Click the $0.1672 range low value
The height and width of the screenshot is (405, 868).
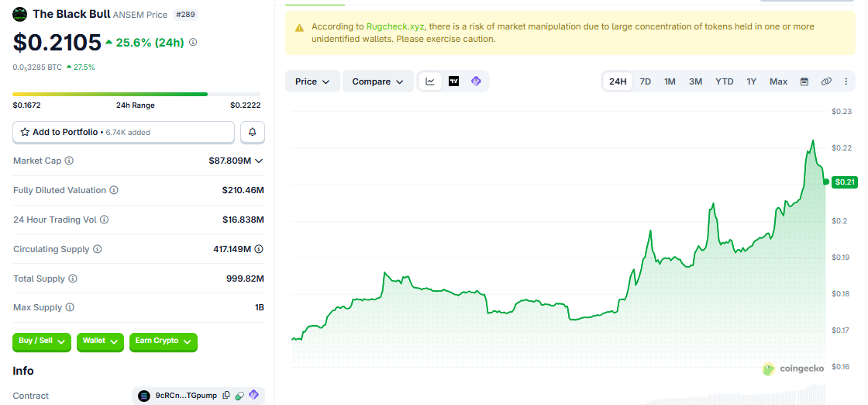pos(26,106)
